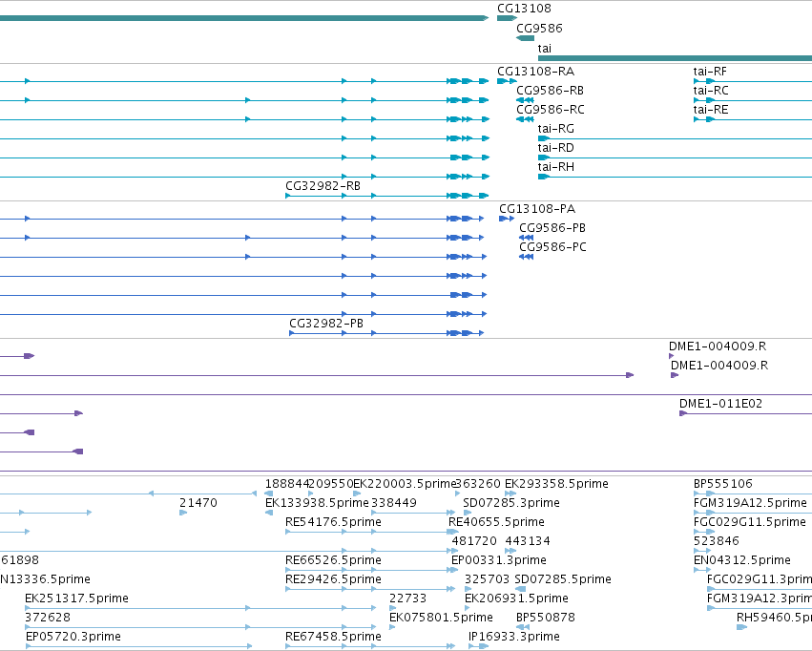Click EST label 363260
Viewport: 812px width, 651px height.
pos(478,484)
